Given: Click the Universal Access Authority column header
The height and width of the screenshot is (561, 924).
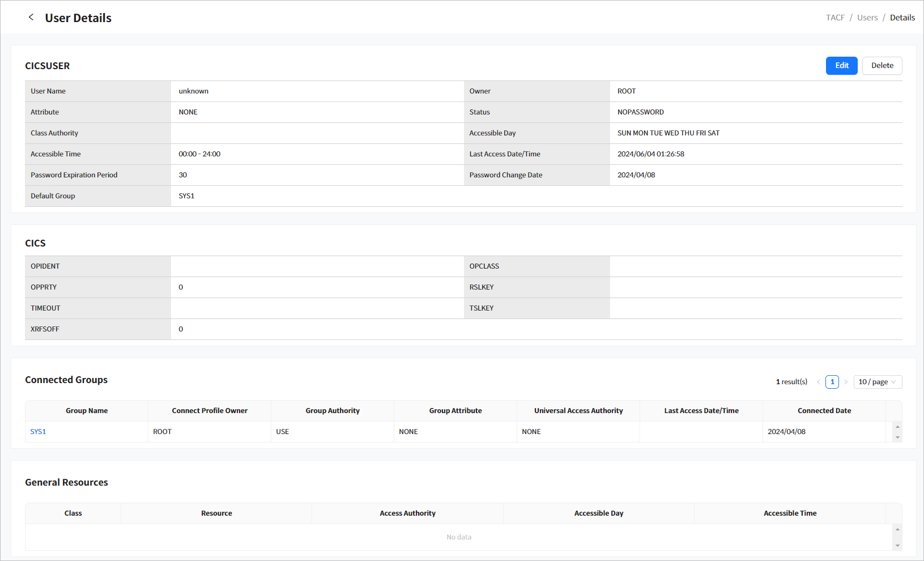Looking at the screenshot, I should (x=578, y=411).
